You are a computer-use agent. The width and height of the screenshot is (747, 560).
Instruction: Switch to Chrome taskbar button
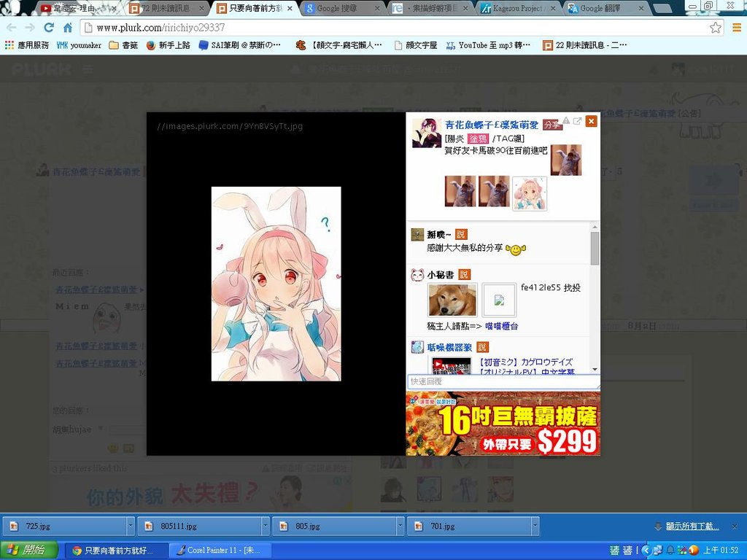115,550
